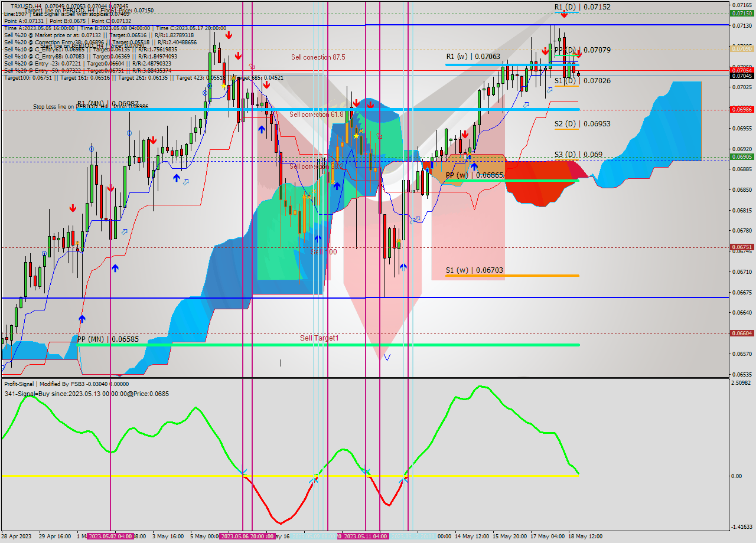Select the '14 May 12:00' time axis label
The width and height of the screenshot is (756, 543).
(x=471, y=537)
